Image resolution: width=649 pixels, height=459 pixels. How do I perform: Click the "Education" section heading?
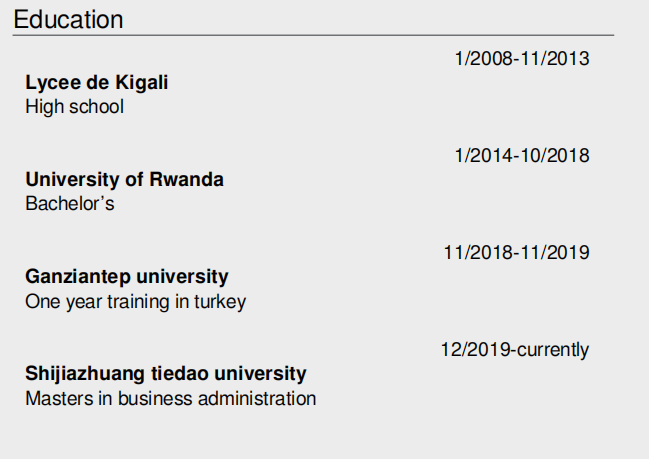pos(69,19)
